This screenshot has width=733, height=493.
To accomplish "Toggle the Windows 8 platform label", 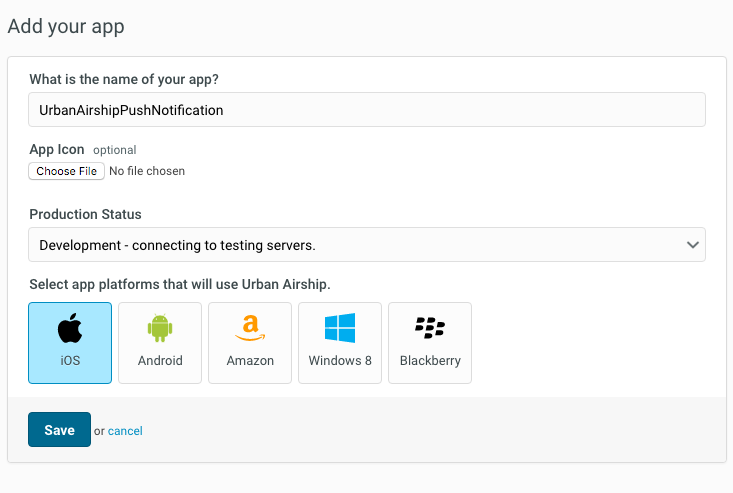I will click(x=340, y=361).
